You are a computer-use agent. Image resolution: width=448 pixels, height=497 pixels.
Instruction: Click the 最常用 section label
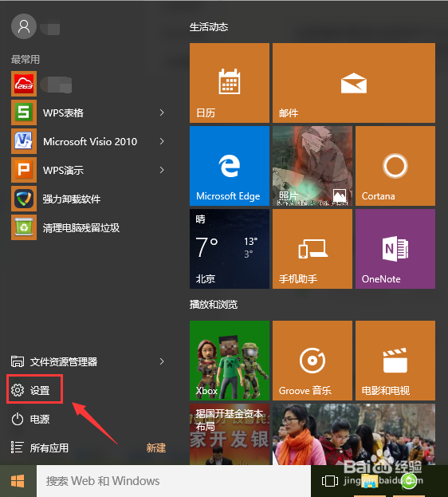26,59
